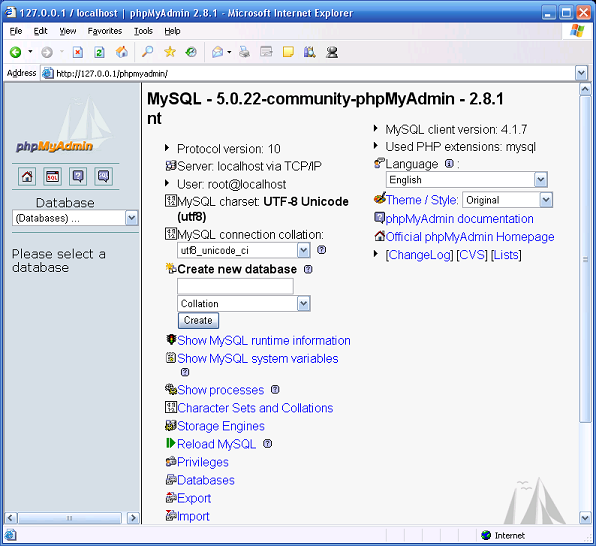Open SQL documentation sidebar icon
Viewport: 596px width, 546px height.
point(103,176)
